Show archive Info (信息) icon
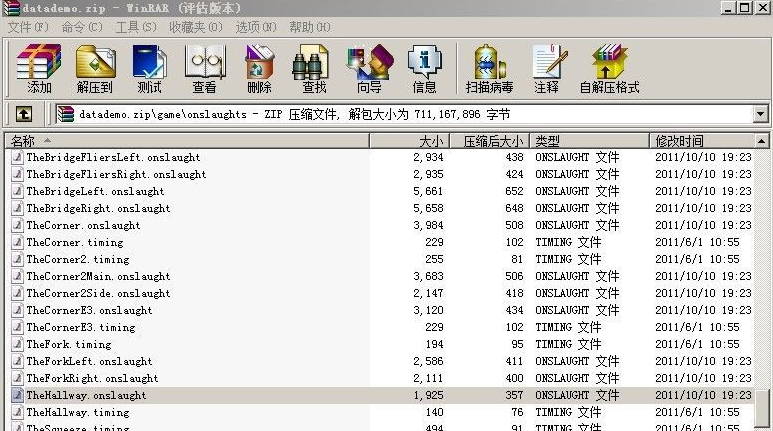Image resolution: width=773 pixels, height=431 pixels. click(x=424, y=68)
